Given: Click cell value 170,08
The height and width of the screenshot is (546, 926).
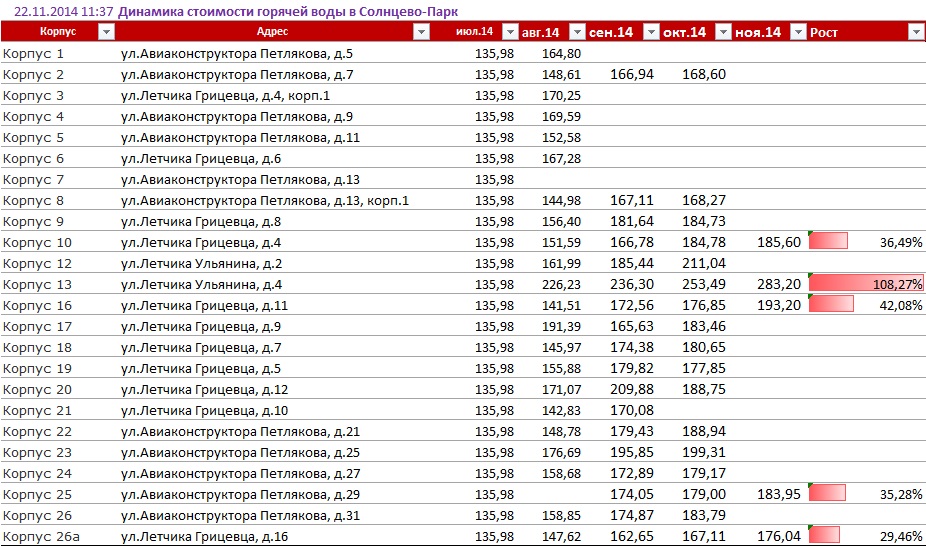Looking at the screenshot, I should pyautogui.click(x=632, y=410).
